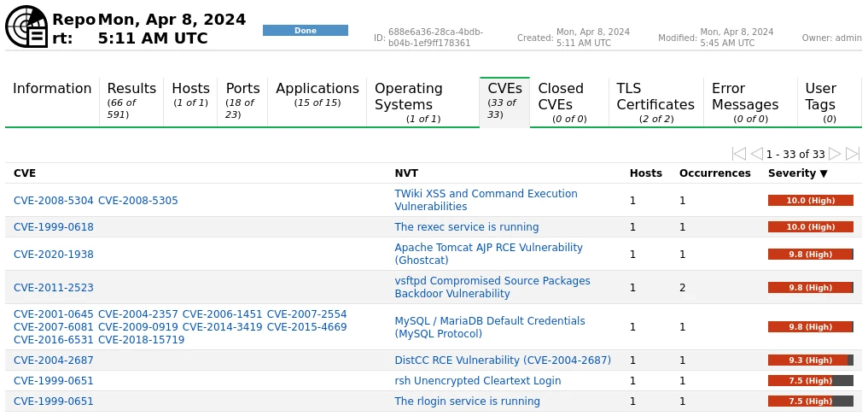The image size is (868, 416).
Task: Click the 9.3 (High) severity bar
Action: 810,360
